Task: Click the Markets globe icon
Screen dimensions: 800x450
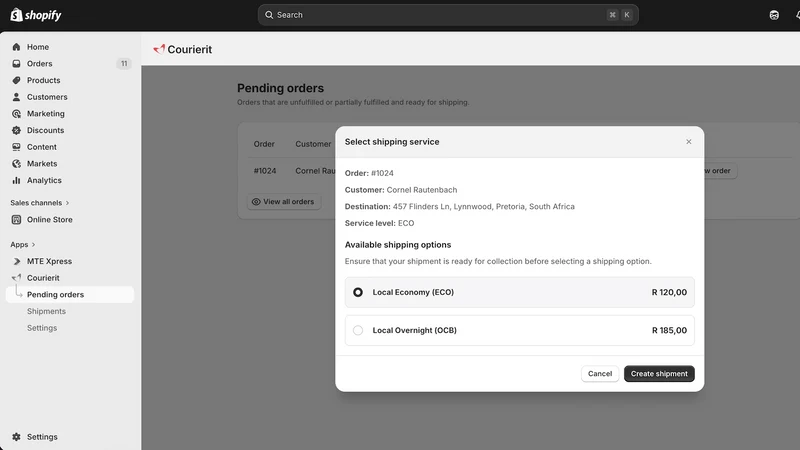Action: point(16,164)
